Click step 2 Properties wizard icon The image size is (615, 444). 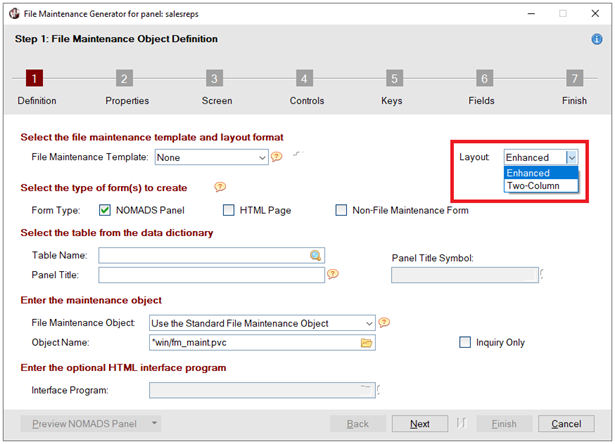[124, 78]
